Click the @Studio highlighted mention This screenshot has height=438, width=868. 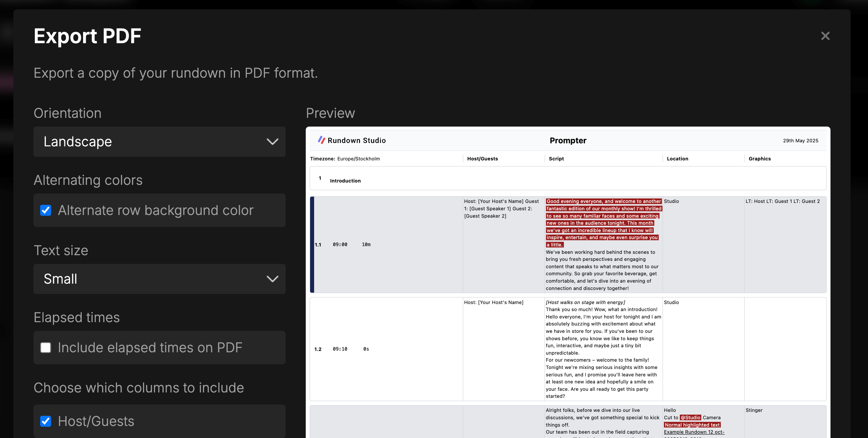pyautogui.click(x=690, y=418)
